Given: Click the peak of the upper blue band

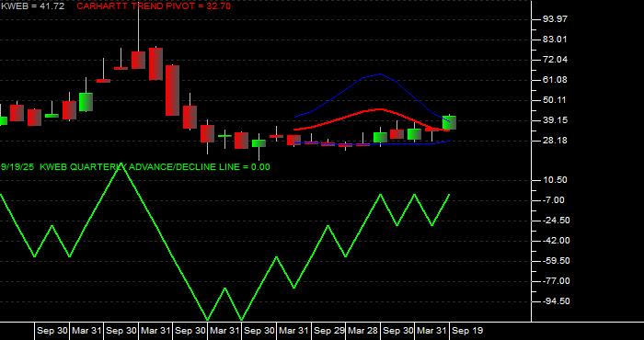Looking at the screenshot, I should [x=380, y=74].
